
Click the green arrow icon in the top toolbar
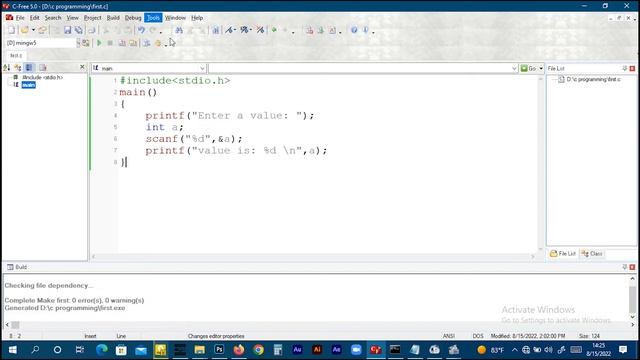tap(274, 30)
